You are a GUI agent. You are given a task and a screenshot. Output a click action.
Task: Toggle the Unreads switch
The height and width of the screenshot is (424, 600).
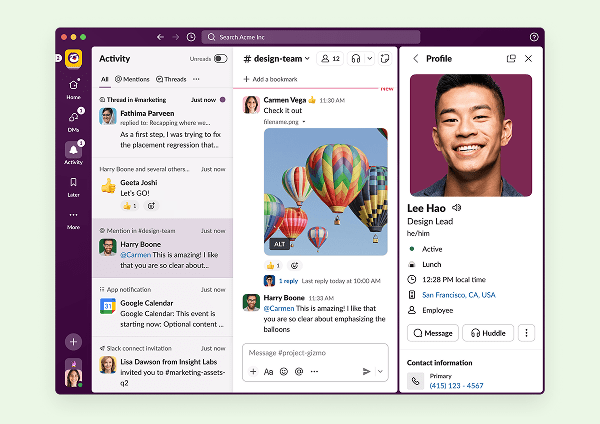(220, 59)
